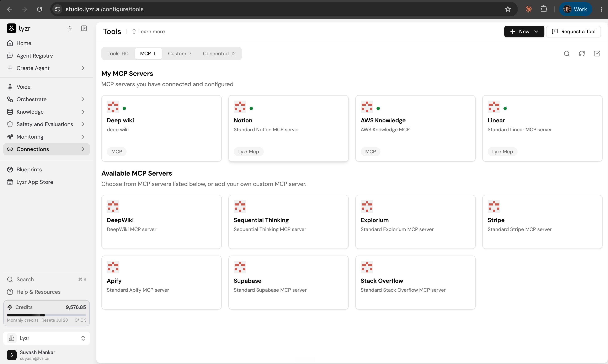
Task: Bookmark this page with the star icon
Action: [x=508, y=9]
